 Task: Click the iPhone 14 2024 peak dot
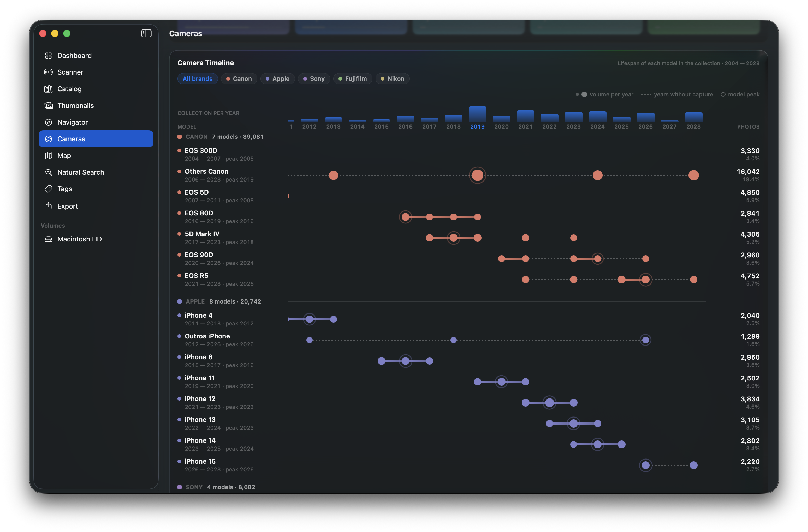597,444
